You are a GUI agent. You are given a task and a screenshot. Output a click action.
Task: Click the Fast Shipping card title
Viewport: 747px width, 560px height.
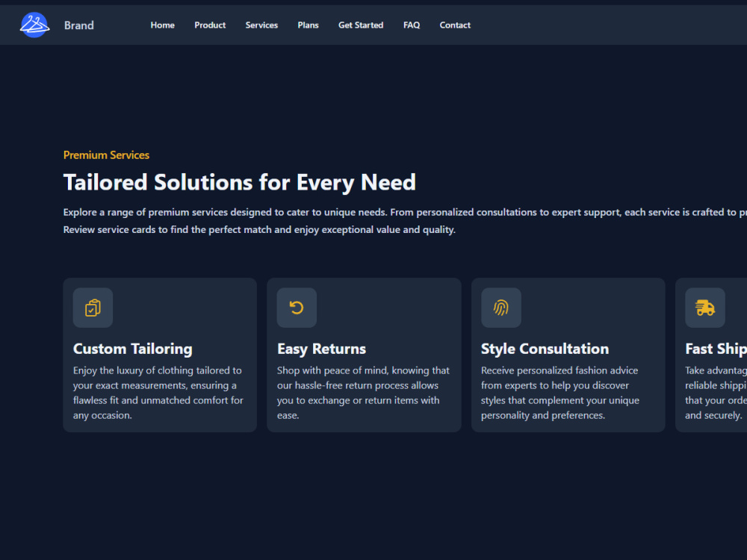pos(716,349)
